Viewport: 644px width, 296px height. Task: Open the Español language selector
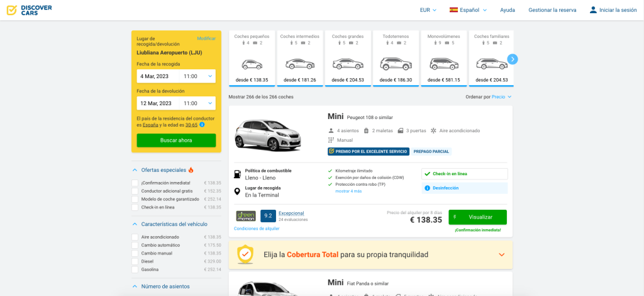[x=469, y=10]
